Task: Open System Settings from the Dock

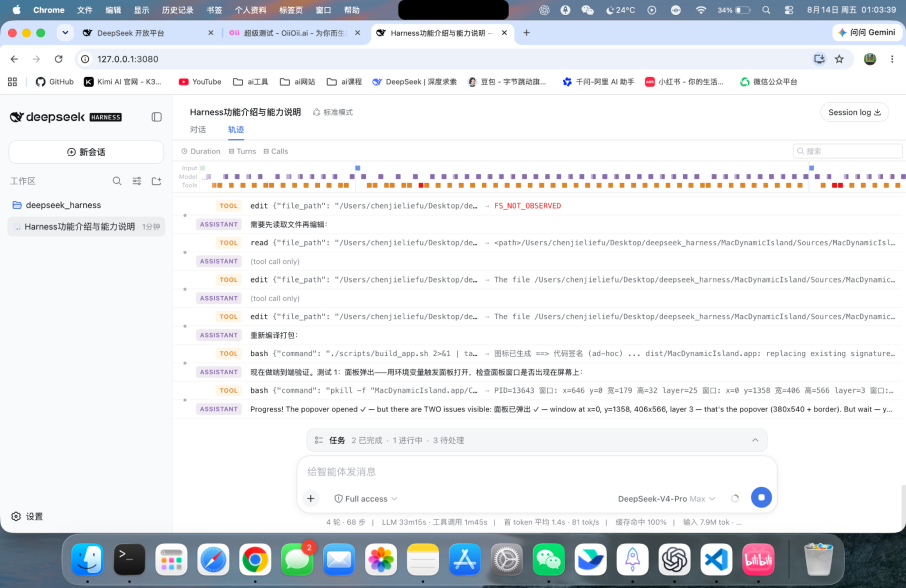Action: pos(507,559)
